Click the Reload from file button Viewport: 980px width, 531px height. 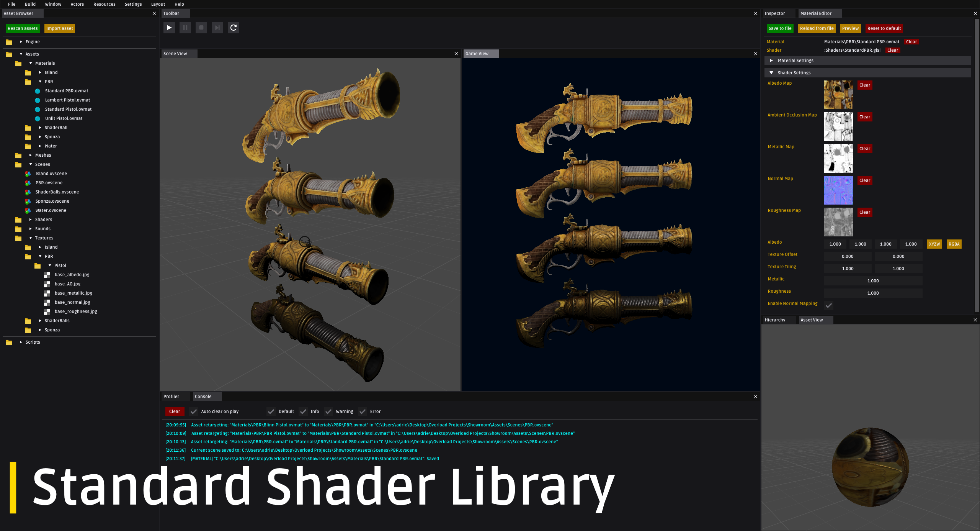pyautogui.click(x=817, y=28)
